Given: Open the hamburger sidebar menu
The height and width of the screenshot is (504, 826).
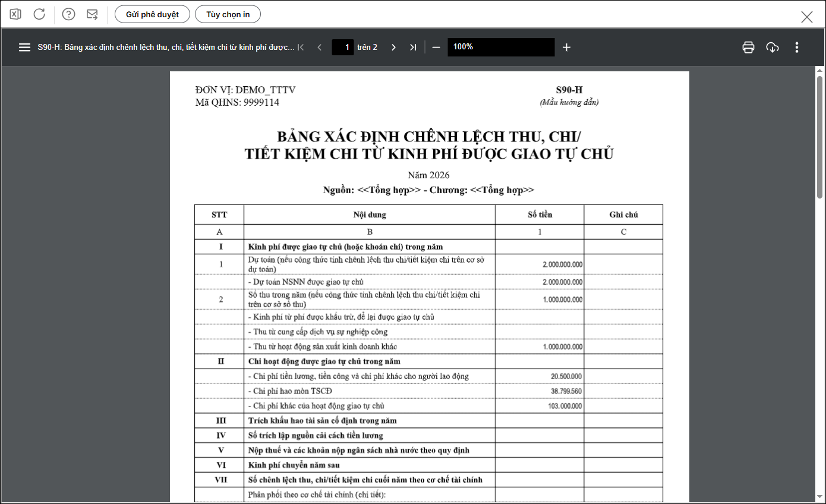Looking at the screenshot, I should [24, 48].
